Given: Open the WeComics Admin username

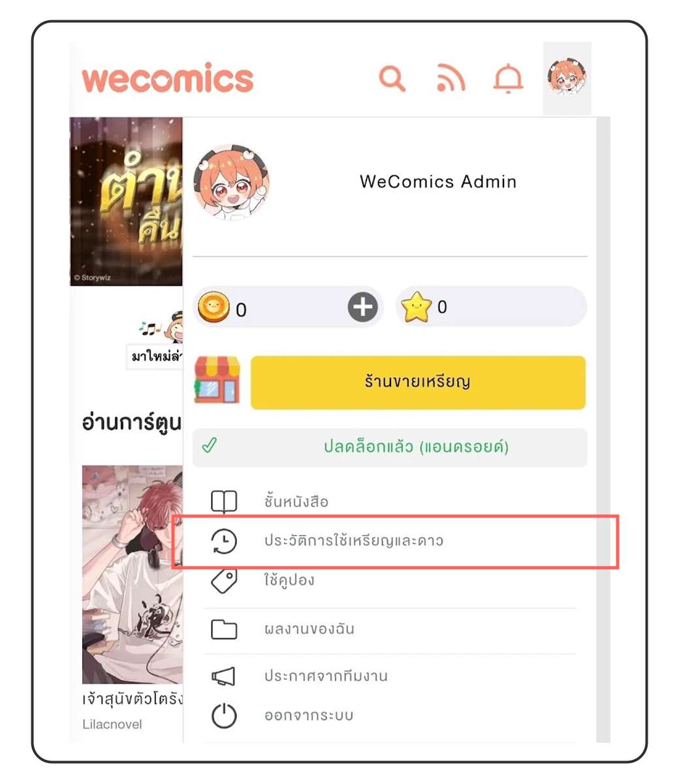Looking at the screenshot, I should point(438,182).
